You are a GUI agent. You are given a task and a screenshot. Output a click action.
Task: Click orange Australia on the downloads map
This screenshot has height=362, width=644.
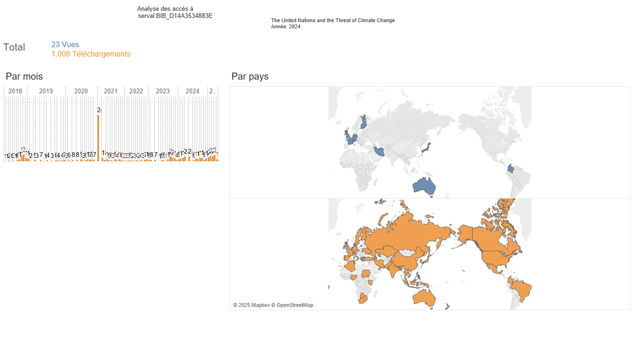coord(424,297)
